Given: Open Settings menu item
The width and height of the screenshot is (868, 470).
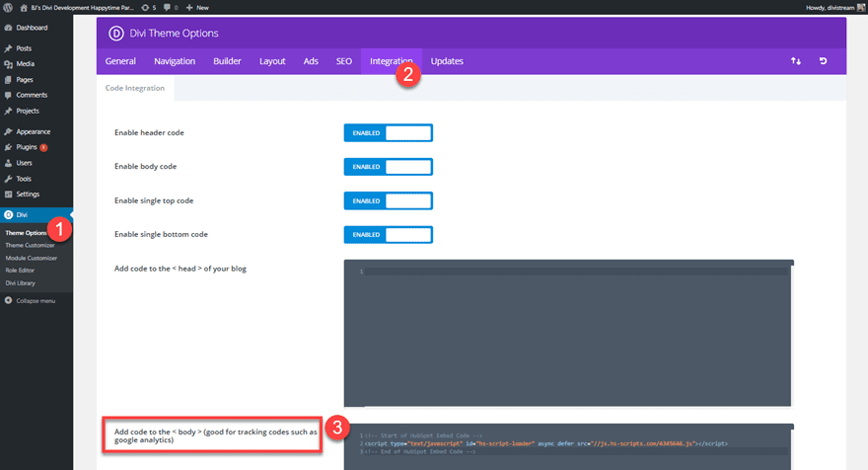Looking at the screenshot, I should [36, 195].
